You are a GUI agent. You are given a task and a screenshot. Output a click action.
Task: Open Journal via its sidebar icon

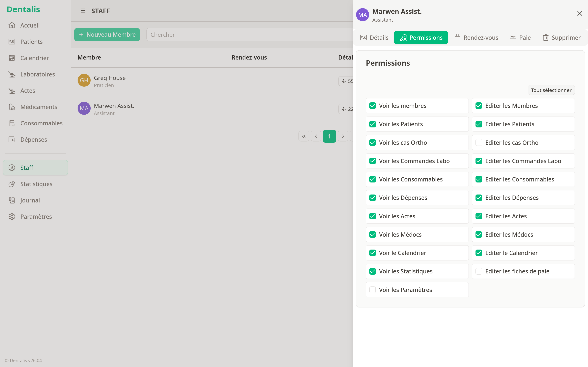[x=12, y=200]
